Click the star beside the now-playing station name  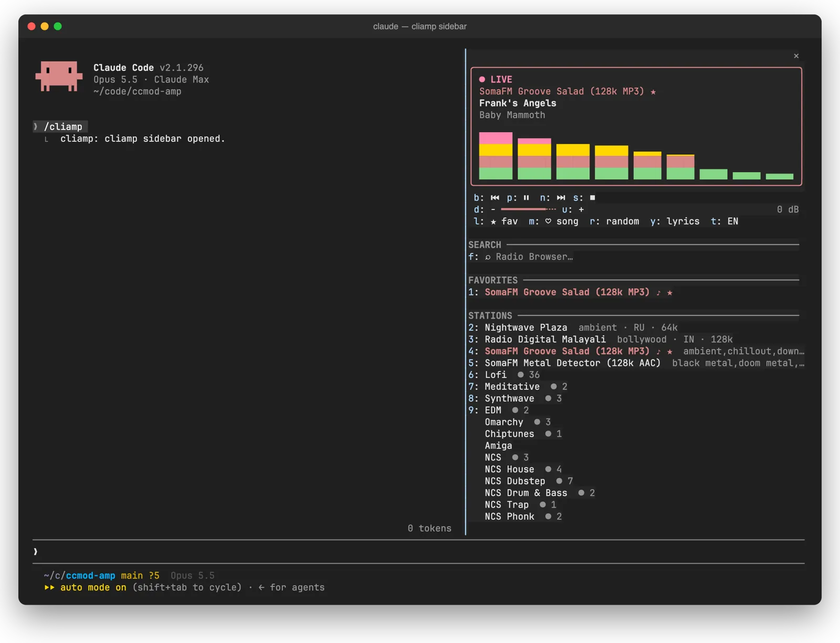pyautogui.click(x=653, y=92)
